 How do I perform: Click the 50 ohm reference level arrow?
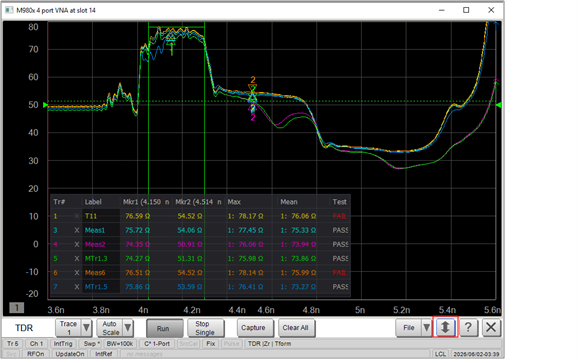[x=45, y=105]
